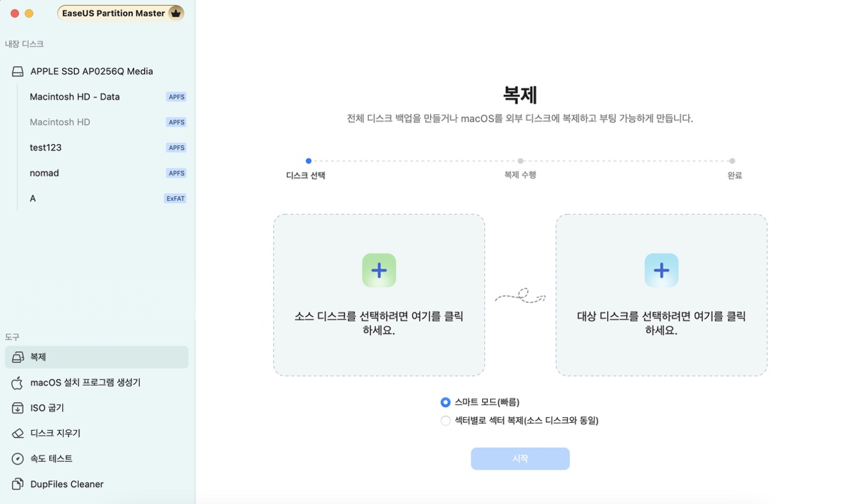Click the description text beginning 전체 디스크 백업을
The height and width of the screenshot is (504, 841).
[x=520, y=118]
